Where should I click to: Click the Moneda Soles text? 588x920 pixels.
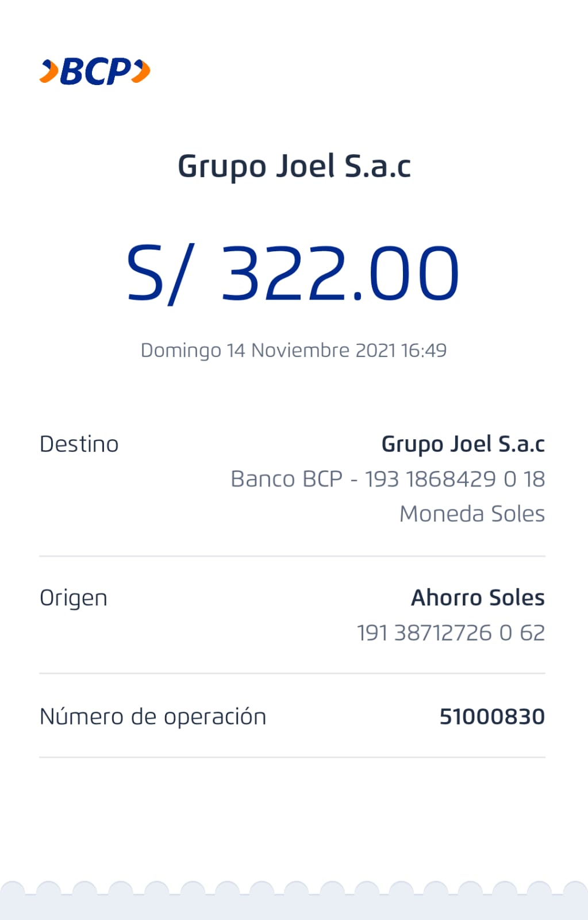pyautogui.click(x=472, y=513)
